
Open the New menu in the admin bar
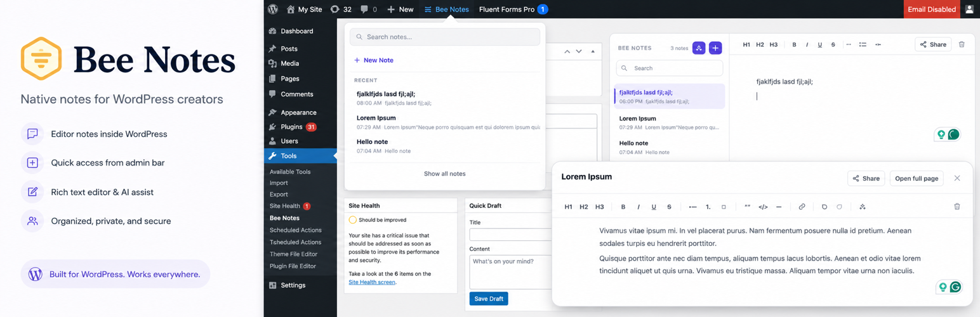tap(400, 10)
